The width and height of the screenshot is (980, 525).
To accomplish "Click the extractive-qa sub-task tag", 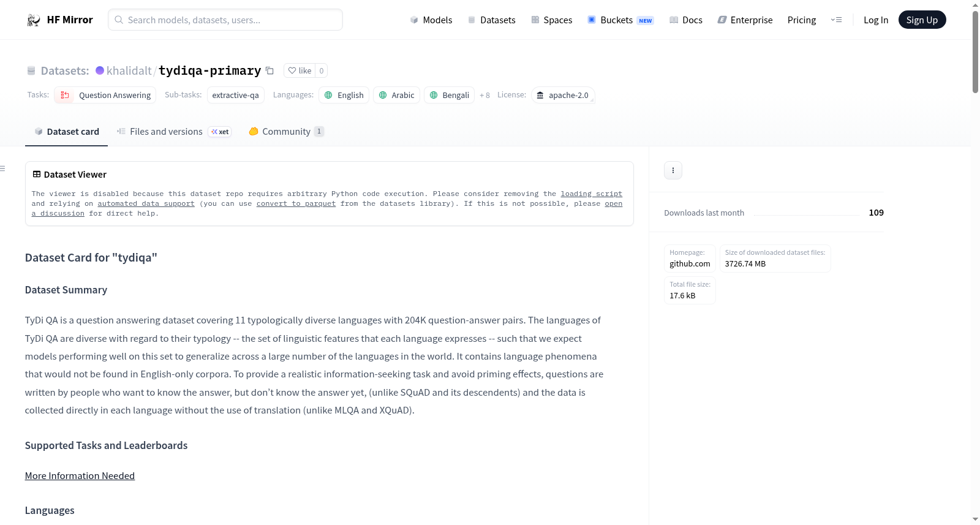I will [236, 95].
